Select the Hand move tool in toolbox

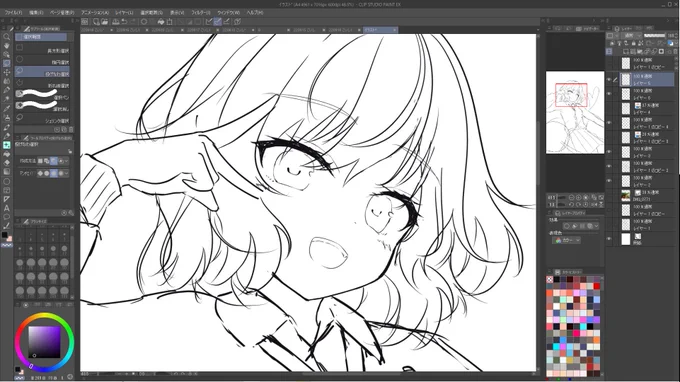point(7,46)
